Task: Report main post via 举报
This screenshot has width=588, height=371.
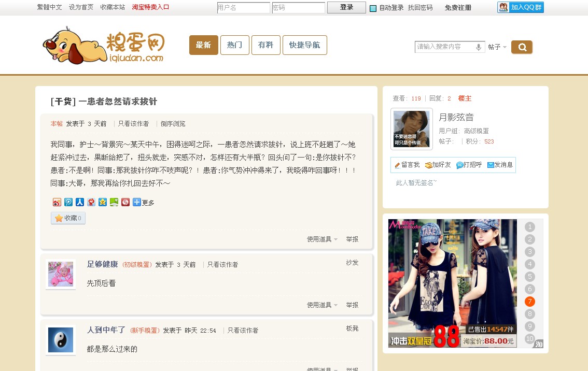Action: [352, 239]
